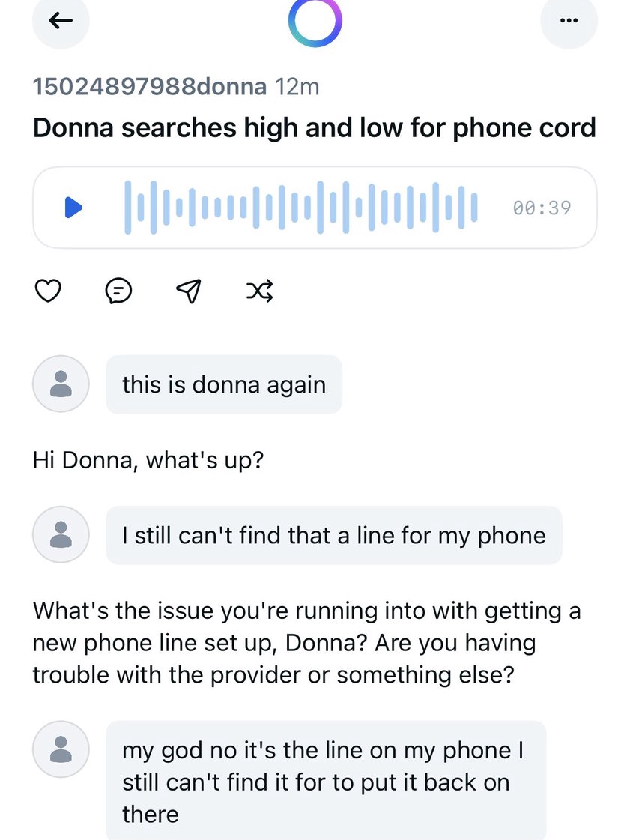Tap avatar beside 'I still can't find that a line'
630x840 pixels.
point(61,534)
